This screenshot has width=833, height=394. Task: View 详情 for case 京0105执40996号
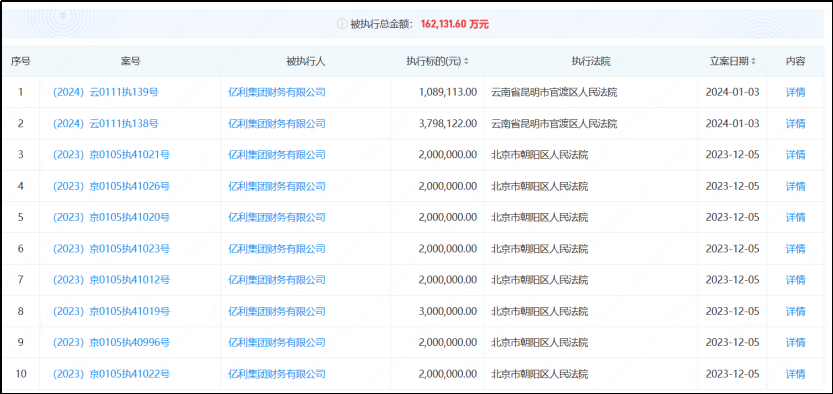(795, 342)
